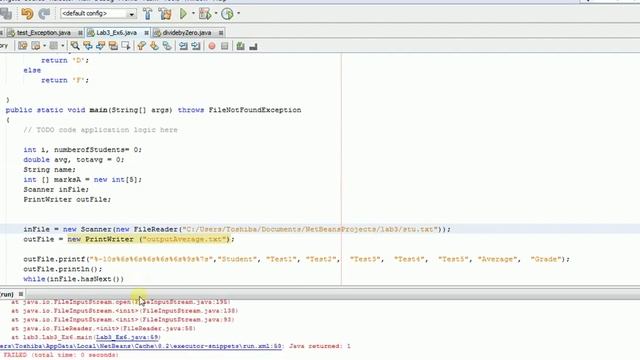Redo the last undone edit
The height and width of the screenshot is (360, 640).
[x=44, y=13]
